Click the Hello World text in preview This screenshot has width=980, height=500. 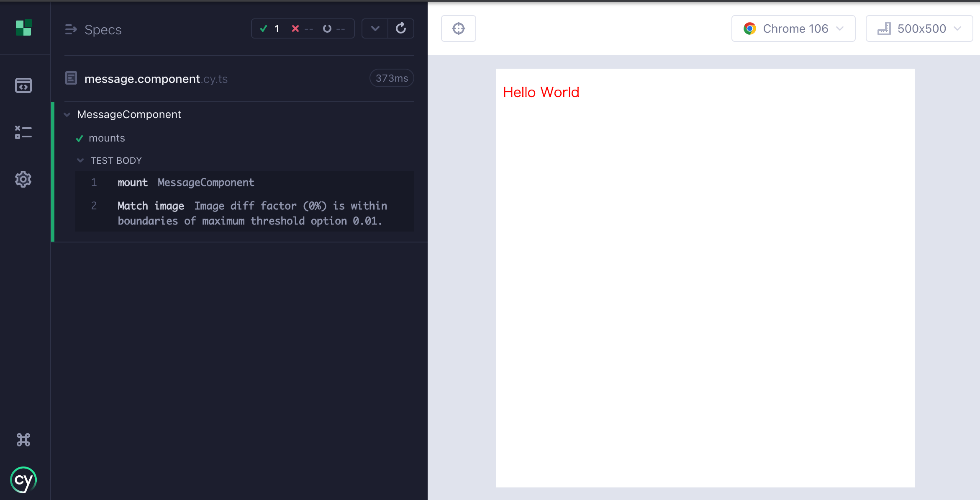pyautogui.click(x=541, y=92)
